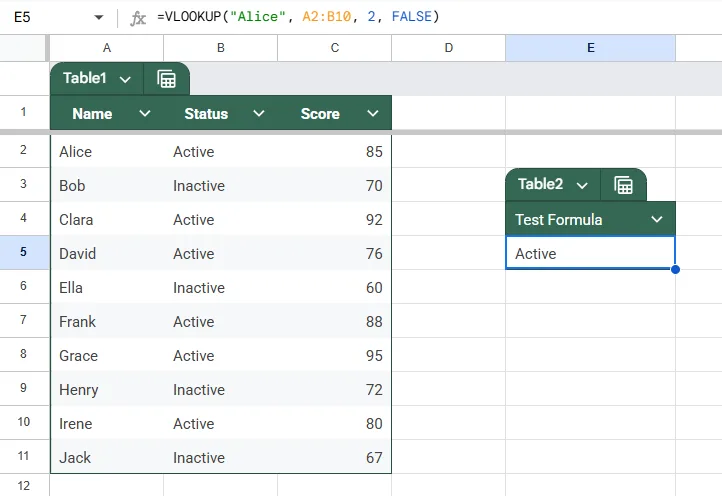Image resolution: width=722 pixels, height=496 pixels.
Task: Click the cell containing Irene
Action: 107,424
